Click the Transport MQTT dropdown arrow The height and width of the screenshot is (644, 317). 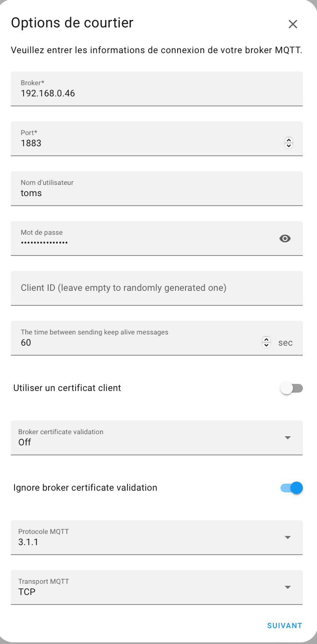288,587
